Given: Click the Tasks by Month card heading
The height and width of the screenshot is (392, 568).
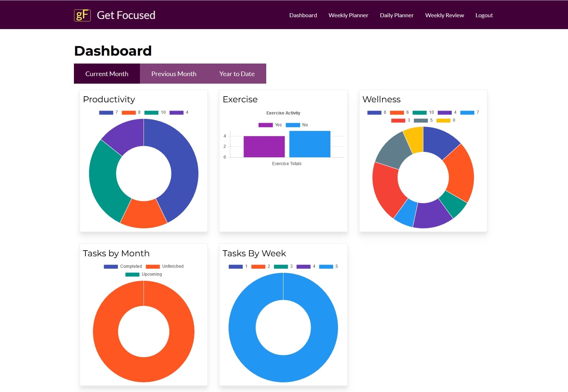Looking at the screenshot, I should pos(116,253).
